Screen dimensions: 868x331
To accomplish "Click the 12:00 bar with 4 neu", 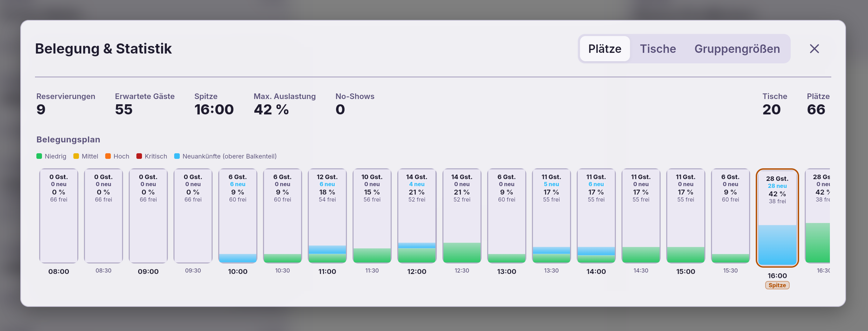I will 417,216.
